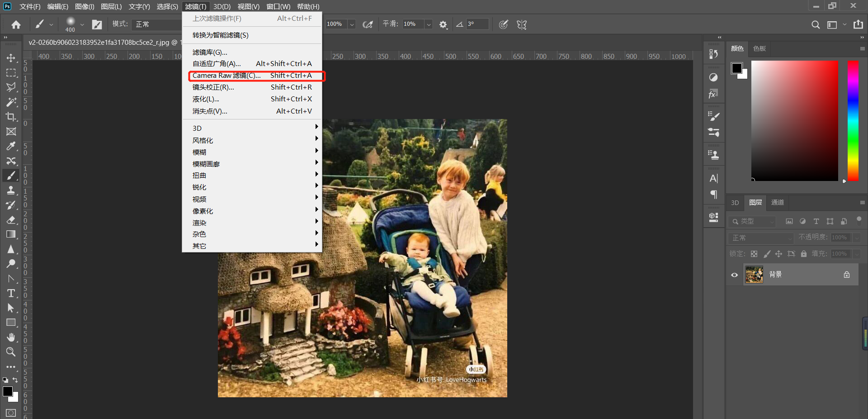The height and width of the screenshot is (419, 868).
Task: Choose 镜头校正(R)... menu item
Action: [x=252, y=87]
